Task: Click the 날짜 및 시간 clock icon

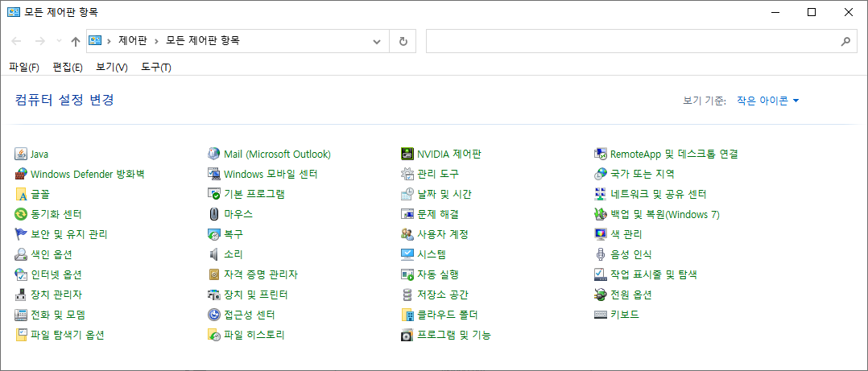Action: (x=407, y=194)
